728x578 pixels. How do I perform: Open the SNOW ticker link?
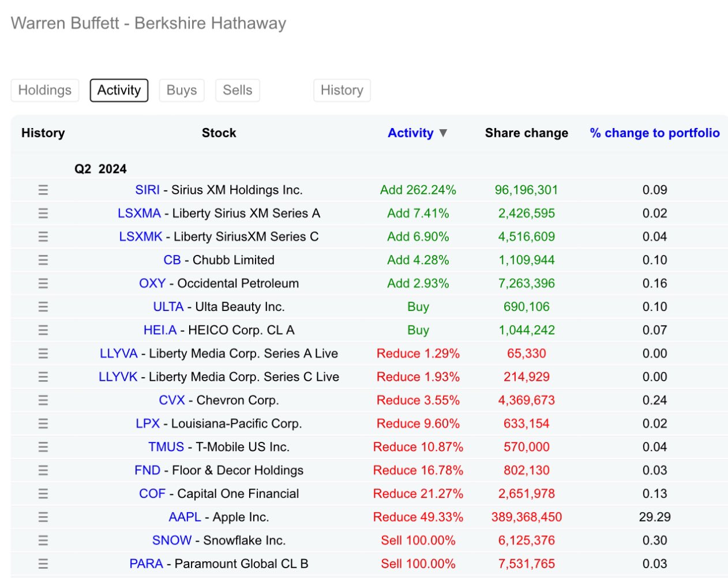[x=172, y=541]
